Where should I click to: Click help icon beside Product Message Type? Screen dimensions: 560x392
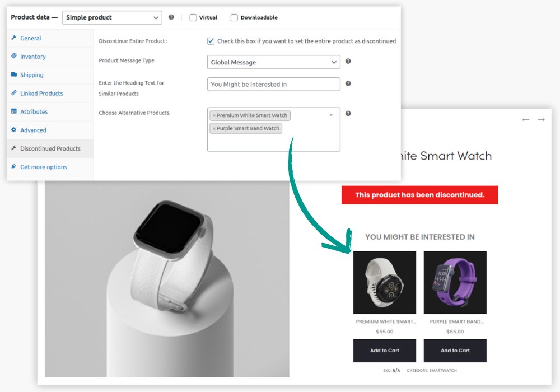coord(348,62)
